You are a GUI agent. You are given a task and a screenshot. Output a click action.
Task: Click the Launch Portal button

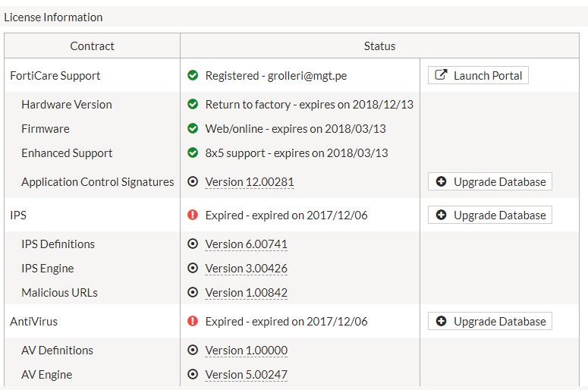(478, 75)
